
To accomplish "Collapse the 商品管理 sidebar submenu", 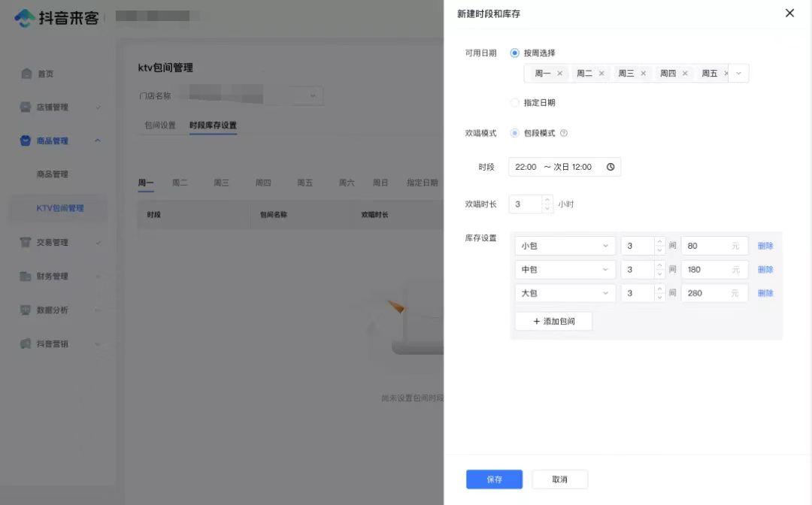I will (x=97, y=141).
